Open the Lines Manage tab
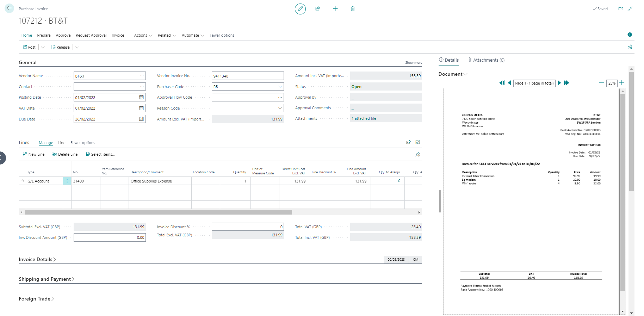The width and height of the screenshot is (644, 316). click(46, 143)
